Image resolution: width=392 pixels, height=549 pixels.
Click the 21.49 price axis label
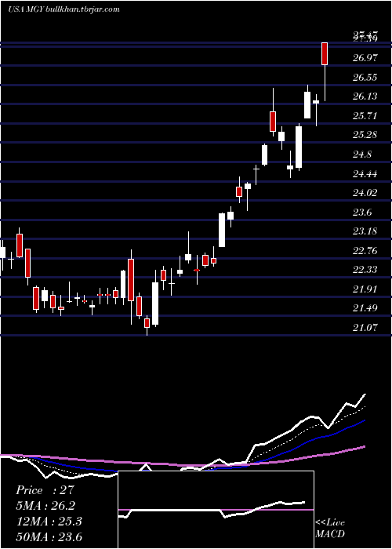pos(365,308)
